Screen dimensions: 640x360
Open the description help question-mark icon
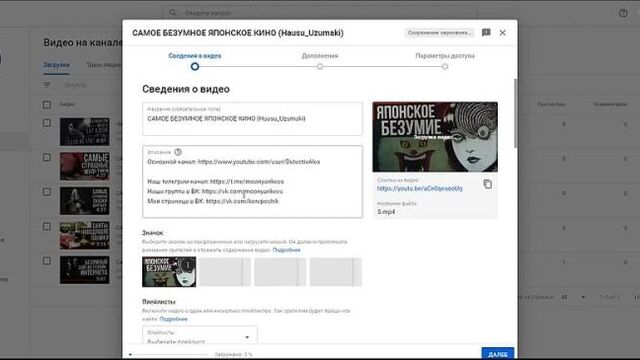point(178,152)
